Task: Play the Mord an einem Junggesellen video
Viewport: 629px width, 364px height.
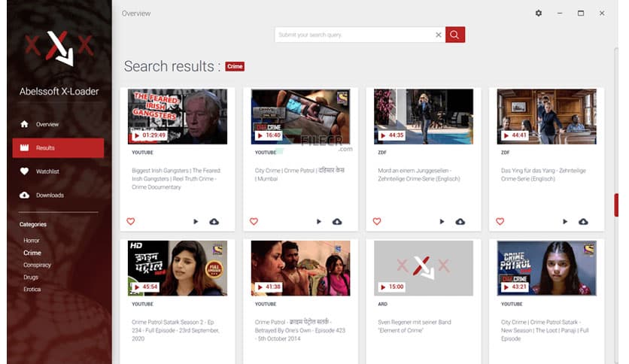Action: pos(442,222)
